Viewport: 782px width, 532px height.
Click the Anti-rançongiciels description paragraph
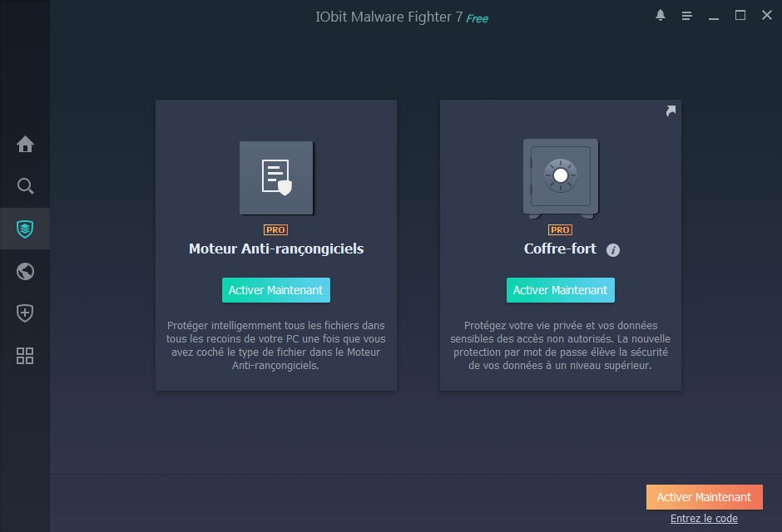(x=276, y=345)
